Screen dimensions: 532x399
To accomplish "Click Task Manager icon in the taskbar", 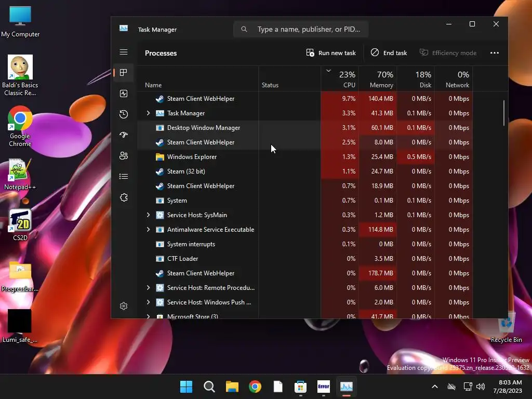I will click(347, 387).
